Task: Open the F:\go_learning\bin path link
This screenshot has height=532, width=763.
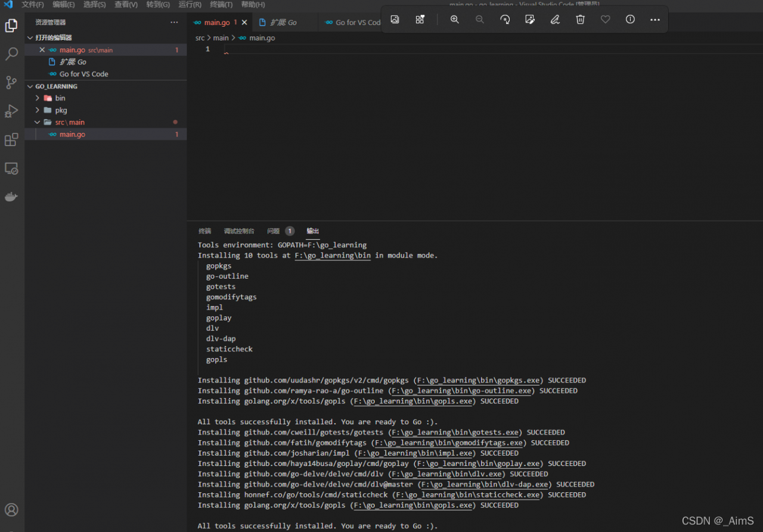Action: [x=333, y=256]
